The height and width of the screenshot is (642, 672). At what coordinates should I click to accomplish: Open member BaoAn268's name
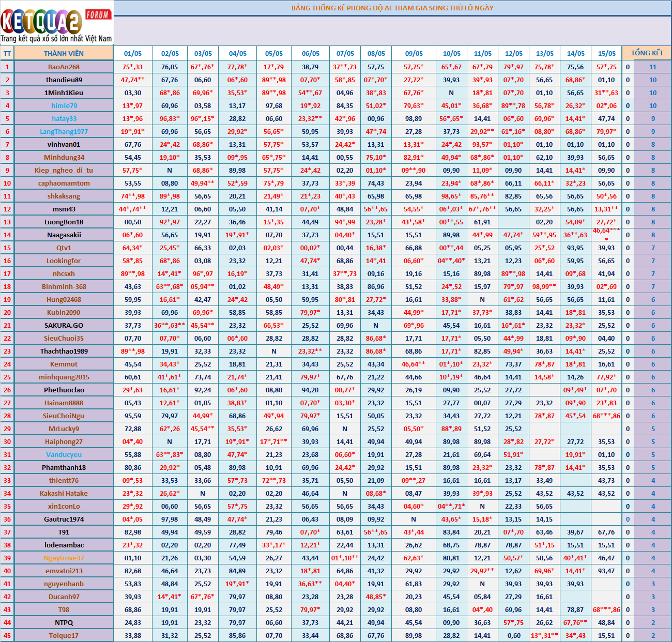[64, 67]
